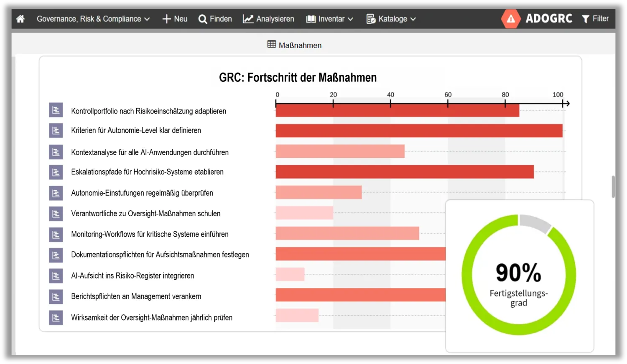Click the vertical scrollbar on the right

613,187
